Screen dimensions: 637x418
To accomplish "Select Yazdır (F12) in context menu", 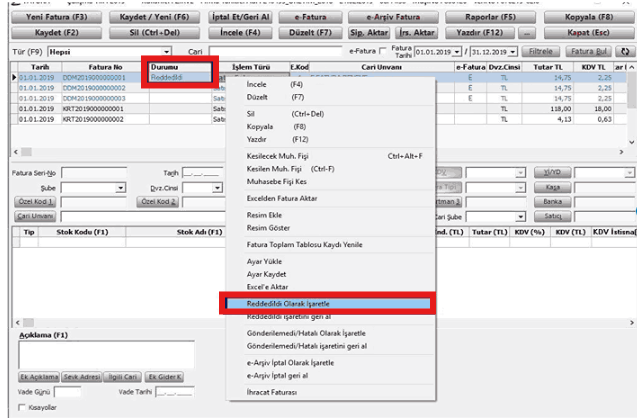I will (x=331, y=139).
